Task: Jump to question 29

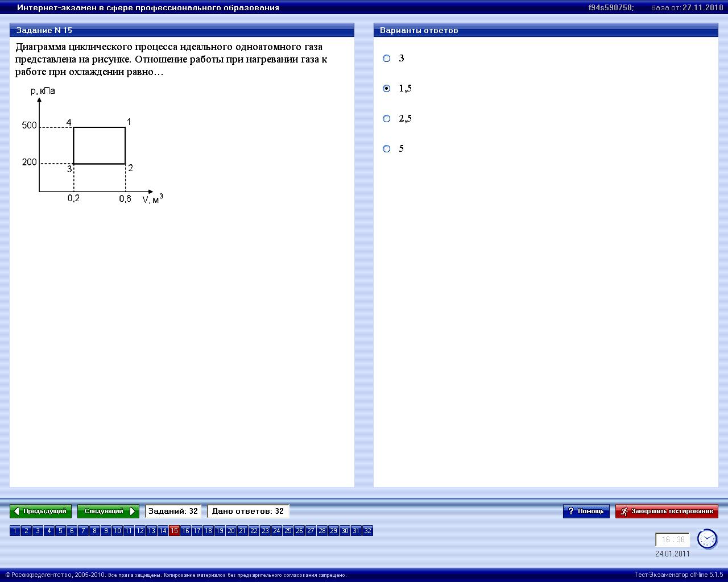Action: (x=333, y=531)
